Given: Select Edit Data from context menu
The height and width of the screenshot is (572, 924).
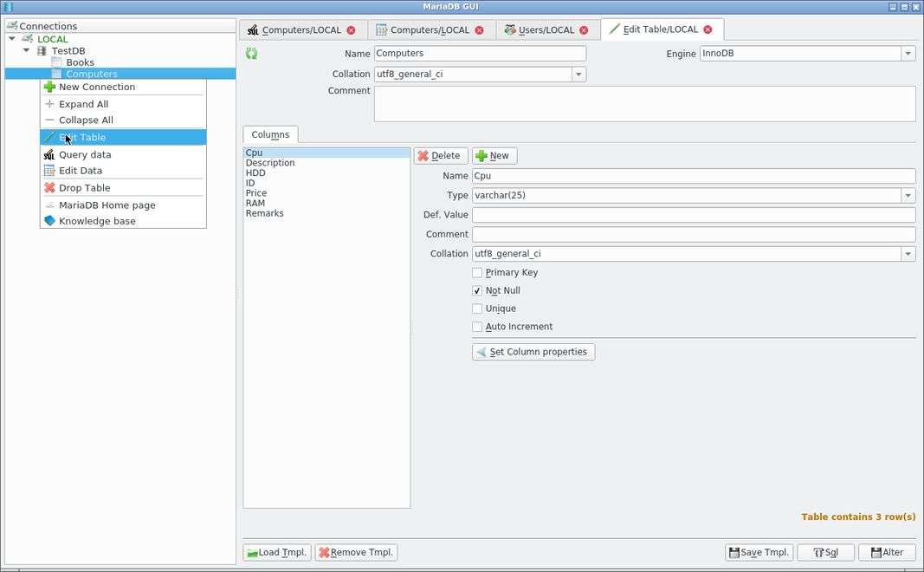Looking at the screenshot, I should click(81, 171).
